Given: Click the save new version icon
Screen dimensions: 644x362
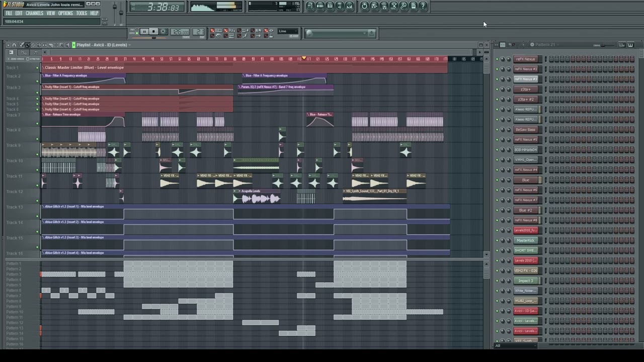Looking at the screenshot, I should click(x=374, y=6).
